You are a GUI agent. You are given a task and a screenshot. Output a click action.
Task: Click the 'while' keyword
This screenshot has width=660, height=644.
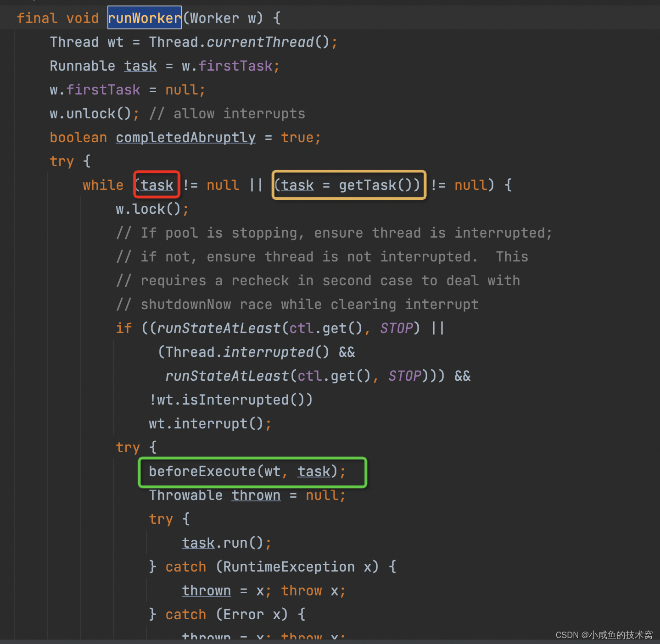click(x=103, y=185)
